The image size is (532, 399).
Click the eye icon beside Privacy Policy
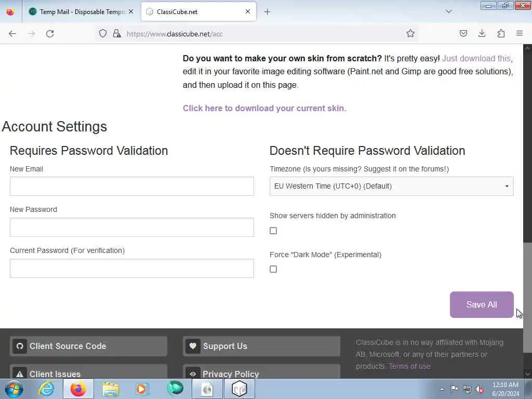point(193,374)
